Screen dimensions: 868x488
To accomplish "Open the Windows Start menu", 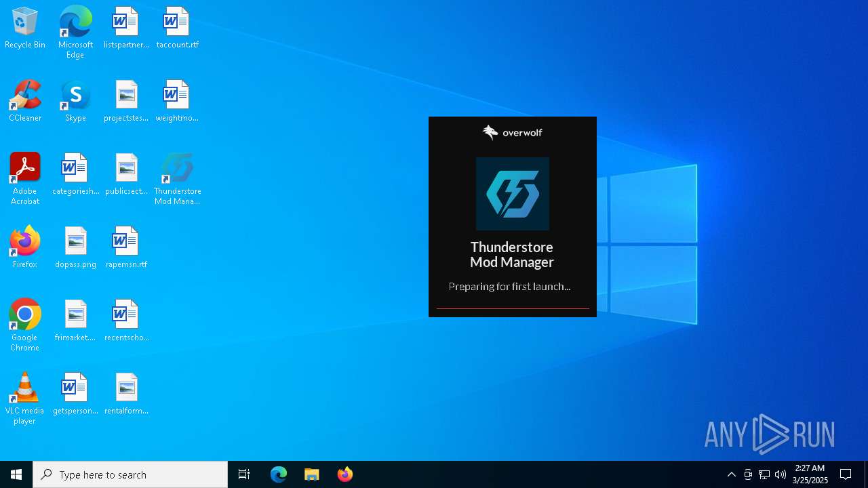I will point(16,474).
